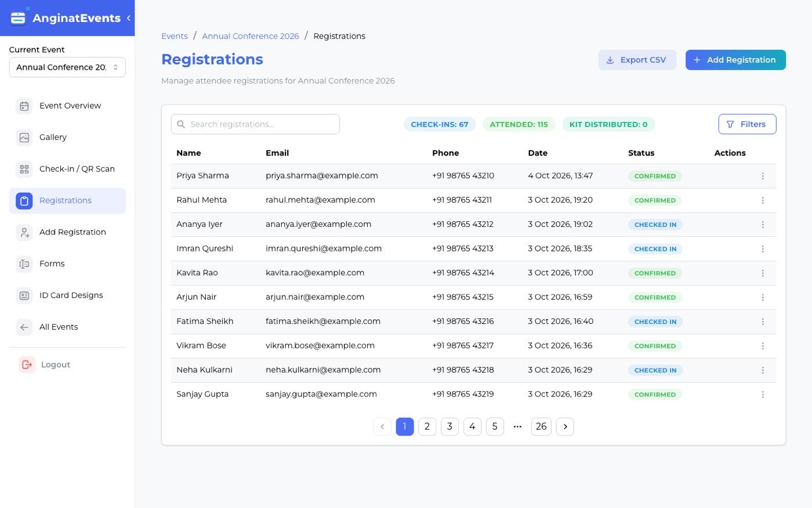Go to the next page arrow

pyautogui.click(x=565, y=427)
